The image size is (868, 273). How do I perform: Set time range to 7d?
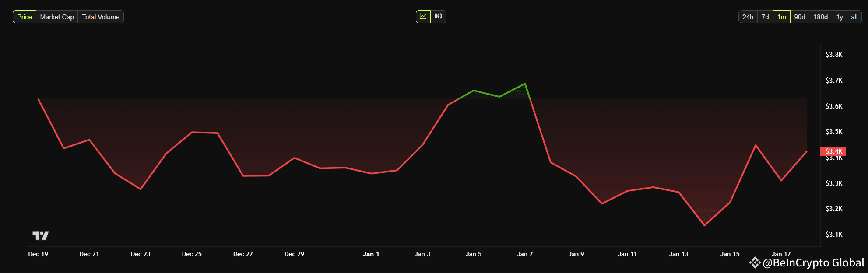[765, 17]
